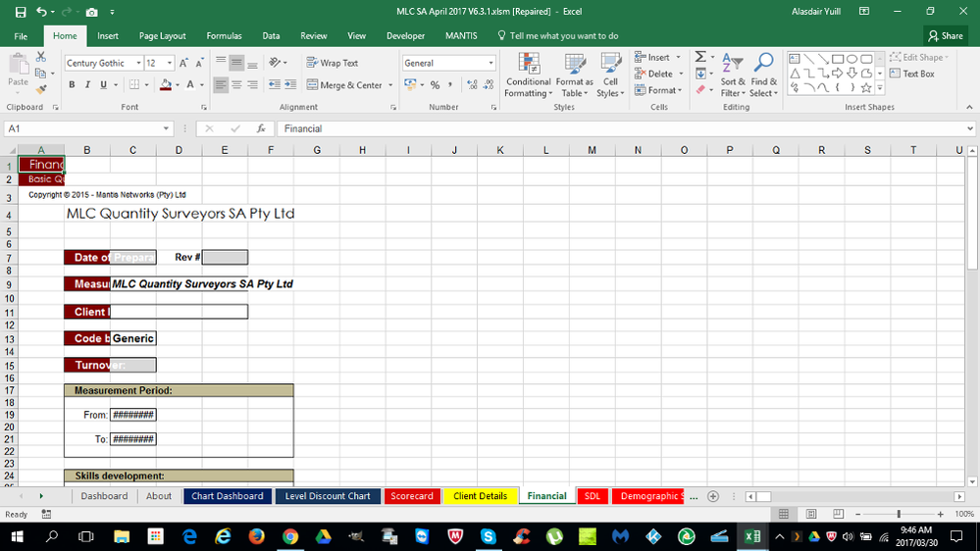Launch Google Chrome from taskbar
Screen dimensions: 980x551
pos(290,536)
